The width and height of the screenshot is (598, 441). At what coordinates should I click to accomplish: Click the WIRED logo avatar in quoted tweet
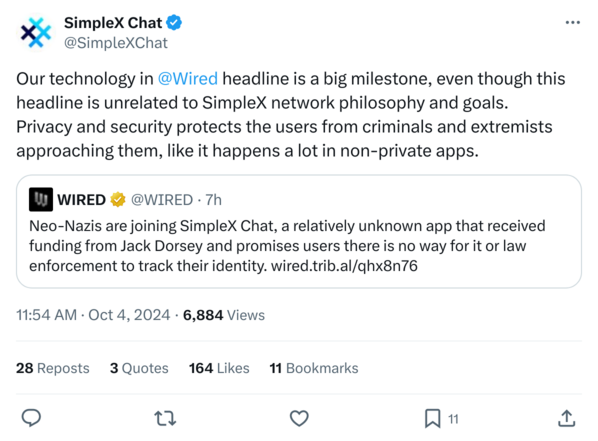pyautogui.click(x=41, y=200)
